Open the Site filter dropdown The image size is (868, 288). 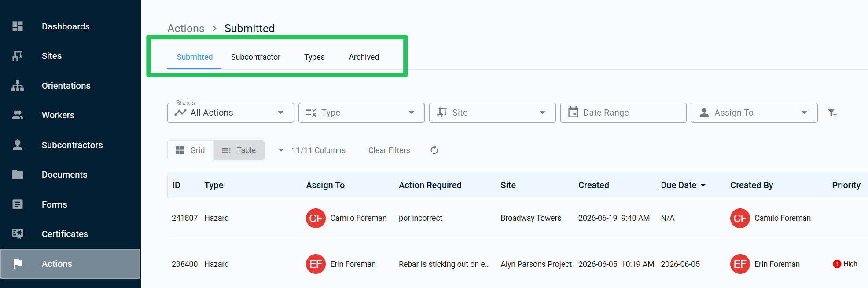tap(492, 113)
